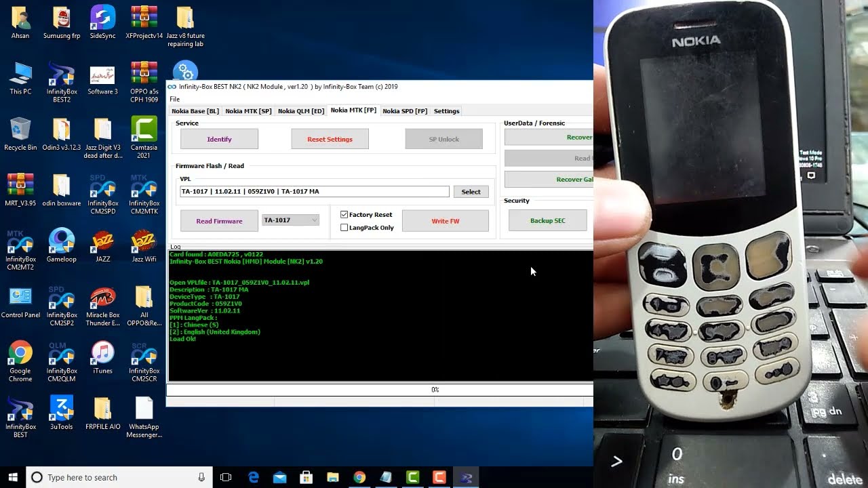Open the Windows Start menu
868x488 pixels.
(13, 477)
